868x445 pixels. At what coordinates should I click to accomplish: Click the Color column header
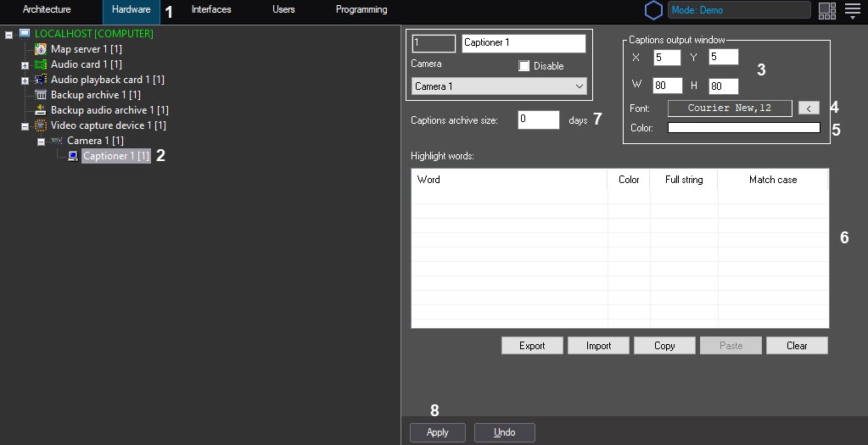tap(629, 180)
